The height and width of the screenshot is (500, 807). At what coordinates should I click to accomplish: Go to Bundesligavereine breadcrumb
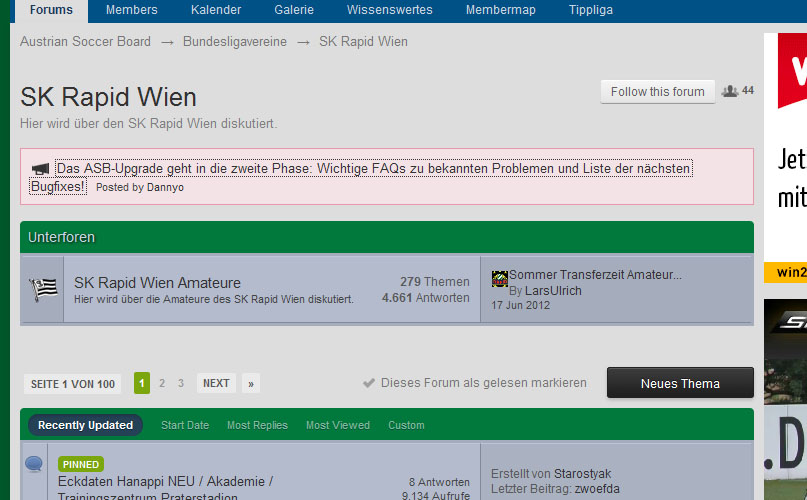[235, 42]
